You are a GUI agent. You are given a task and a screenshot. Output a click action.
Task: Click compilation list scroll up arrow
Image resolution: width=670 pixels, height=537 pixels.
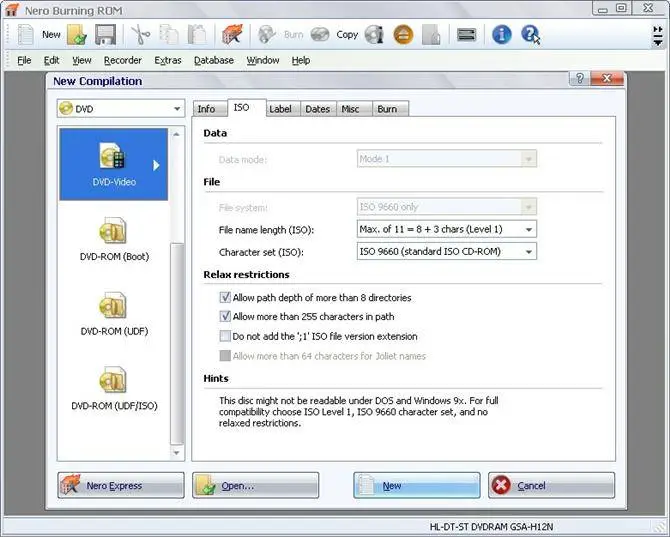(176, 134)
